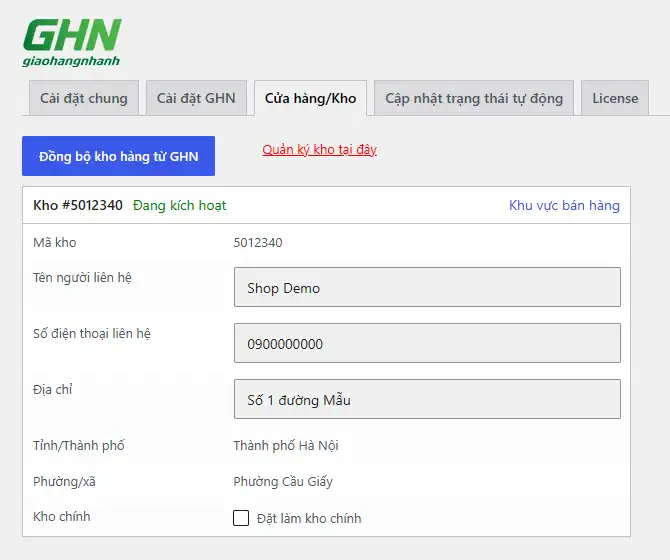The image size is (670, 560).
Task: Click the Số điện thoại liên hệ field
Action: click(x=427, y=343)
